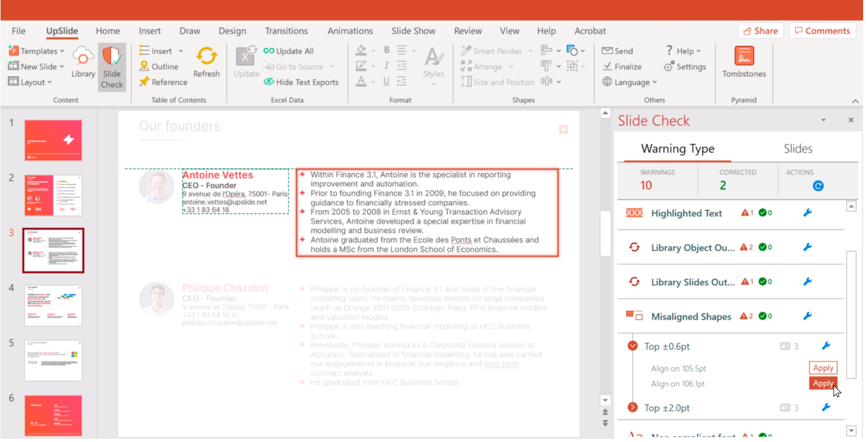The height and width of the screenshot is (442, 868).
Task: Click wrench for Library Slides Outdated
Action: tap(808, 282)
